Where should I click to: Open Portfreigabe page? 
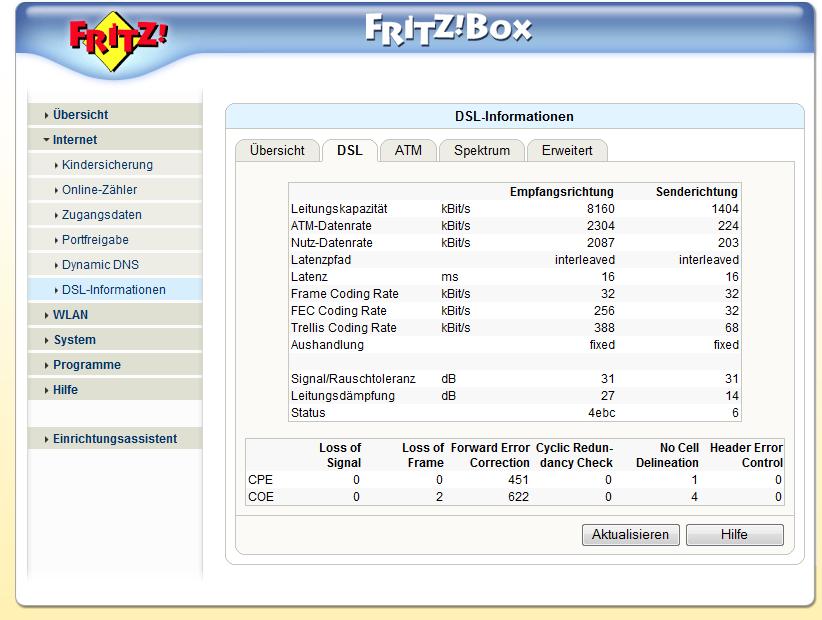coord(115,240)
